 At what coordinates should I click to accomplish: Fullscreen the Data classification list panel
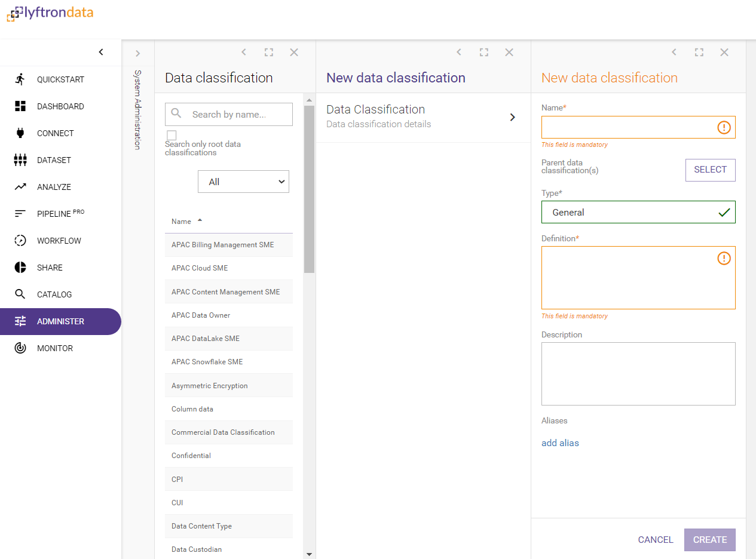[x=269, y=53]
